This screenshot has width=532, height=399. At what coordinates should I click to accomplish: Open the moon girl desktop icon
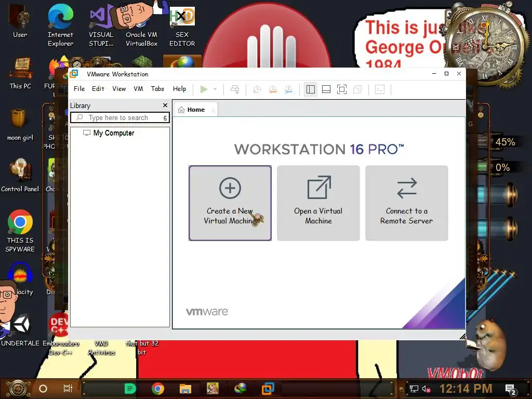pyautogui.click(x=20, y=125)
